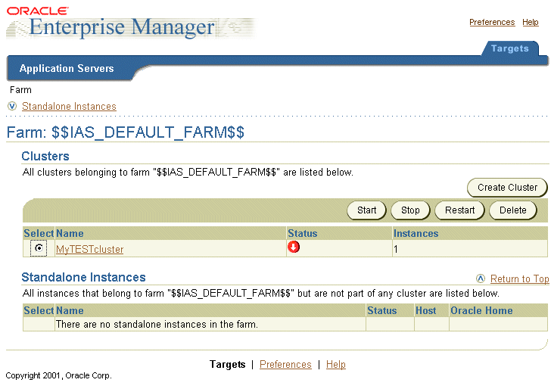Jump to Standalone Instances via top link

pyautogui.click(x=69, y=107)
